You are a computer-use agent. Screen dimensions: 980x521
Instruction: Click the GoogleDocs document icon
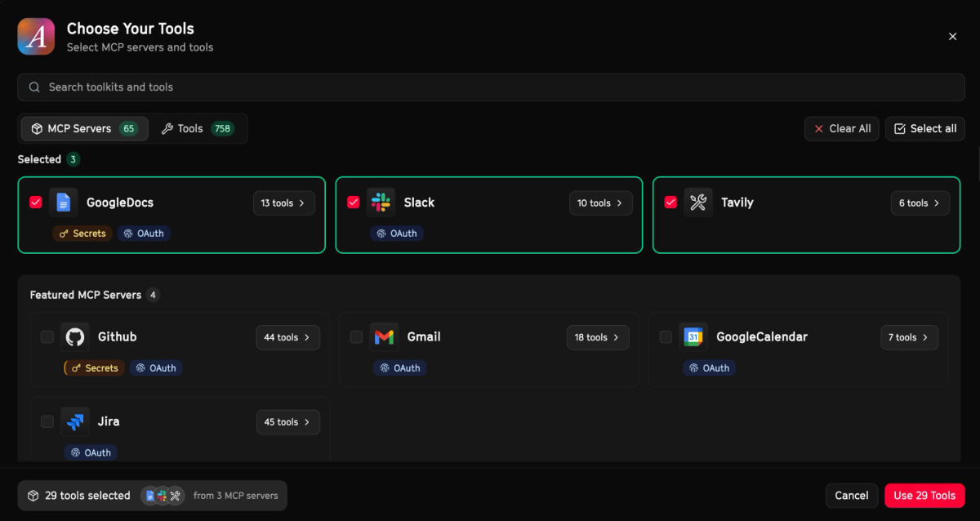tap(64, 203)
